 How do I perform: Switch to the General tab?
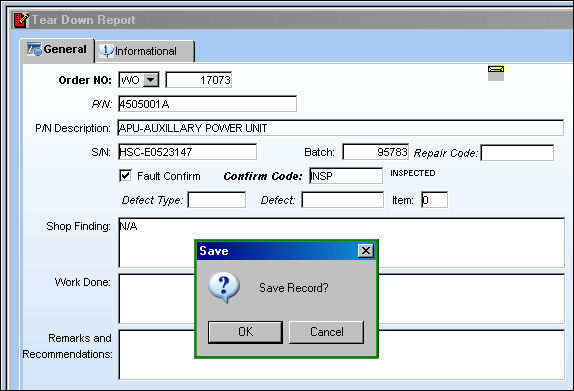[57, 50]
